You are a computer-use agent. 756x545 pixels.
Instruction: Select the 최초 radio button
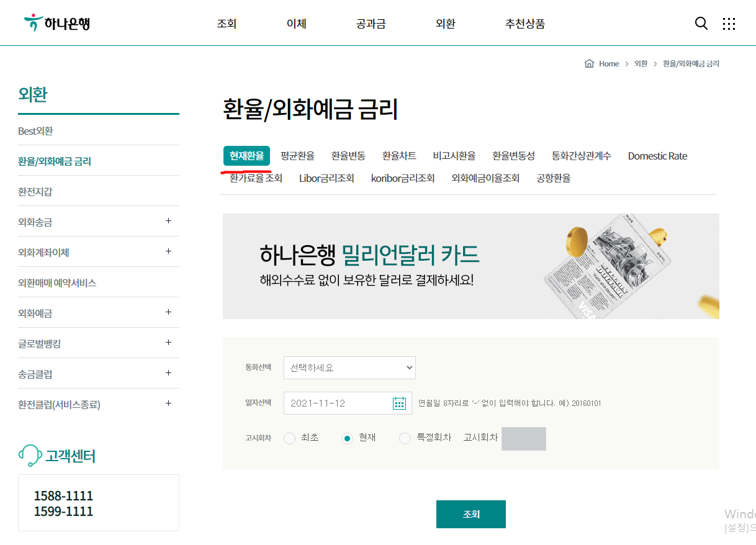tap(289, 438)
